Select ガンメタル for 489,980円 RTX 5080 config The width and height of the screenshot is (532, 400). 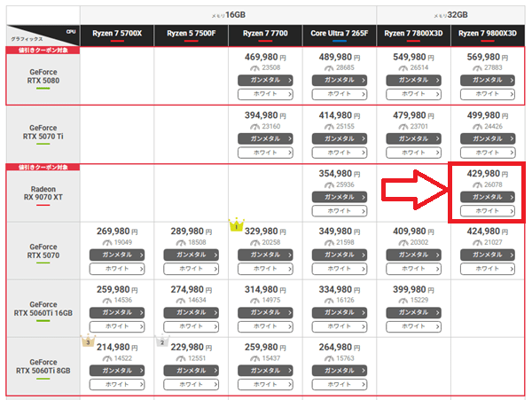(x=340, y=81)
